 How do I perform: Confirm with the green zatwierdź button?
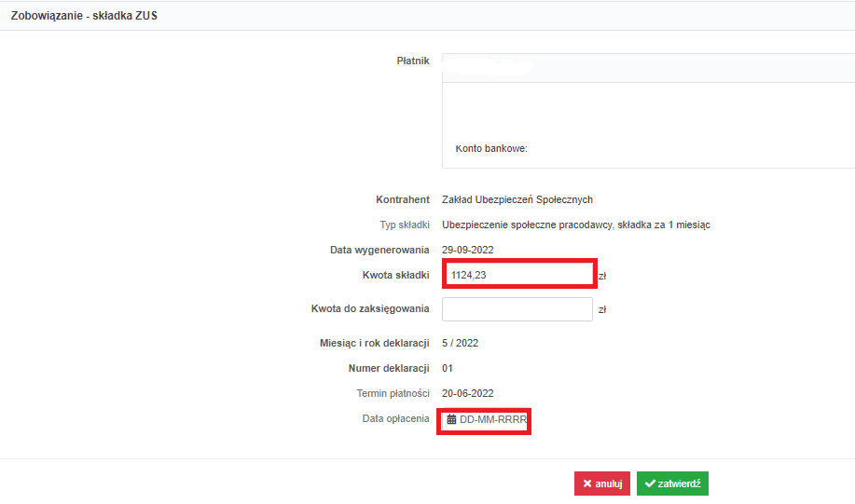point(672,484)
